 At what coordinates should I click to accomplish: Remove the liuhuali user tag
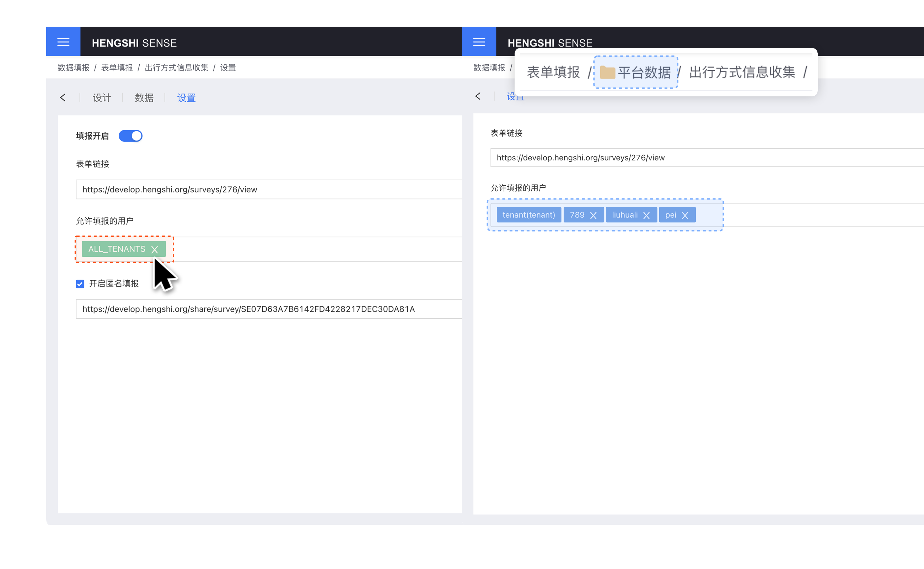[x=646, y=215]
